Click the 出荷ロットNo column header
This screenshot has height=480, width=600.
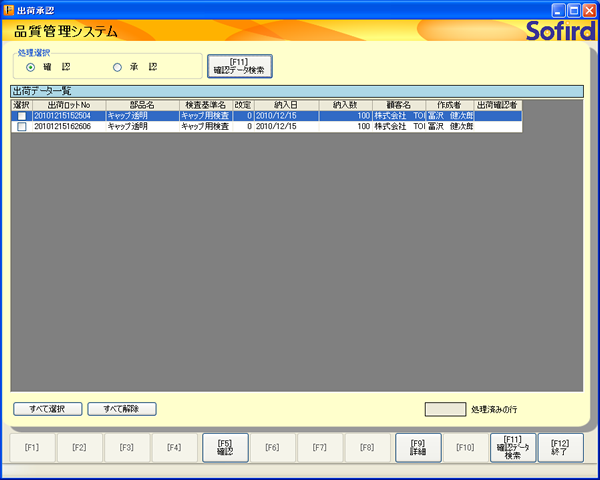(69, 104)
